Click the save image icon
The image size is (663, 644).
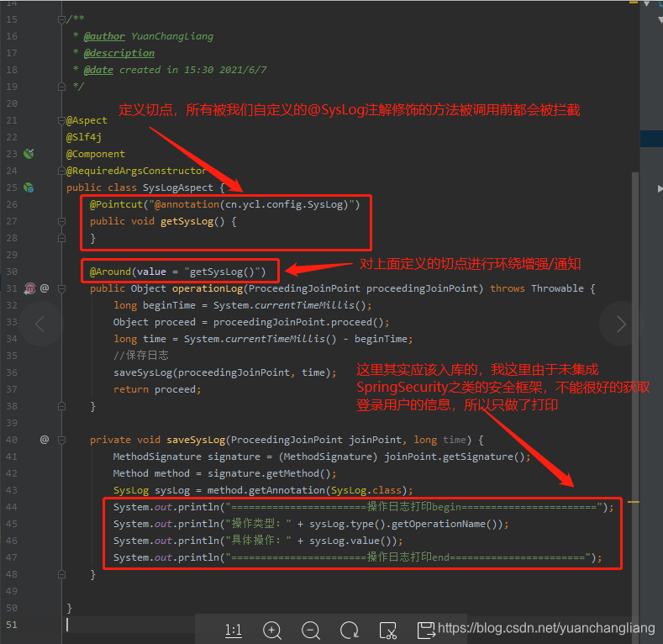coord(426,630)
